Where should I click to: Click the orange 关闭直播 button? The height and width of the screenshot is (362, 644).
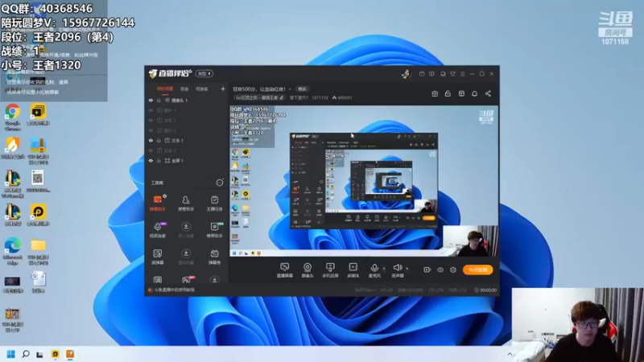click(477, 269)
